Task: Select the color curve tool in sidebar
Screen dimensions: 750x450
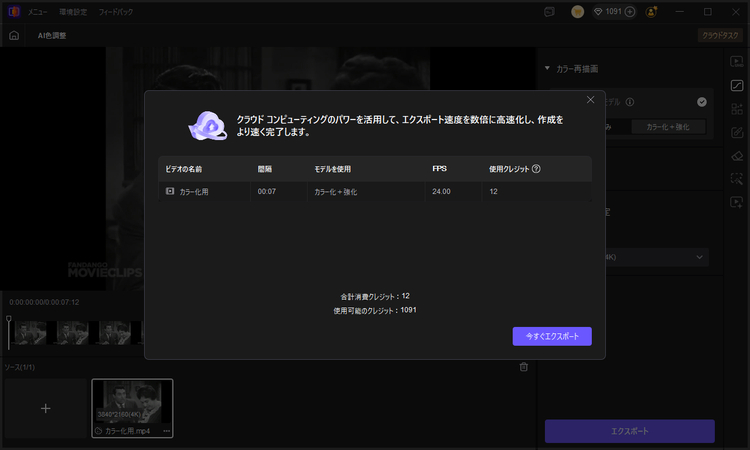Action: (x=737, y=86)
